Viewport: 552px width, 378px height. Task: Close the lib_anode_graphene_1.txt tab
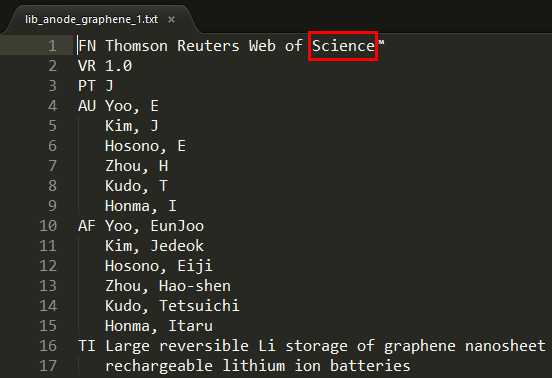[x=171, y=19]
